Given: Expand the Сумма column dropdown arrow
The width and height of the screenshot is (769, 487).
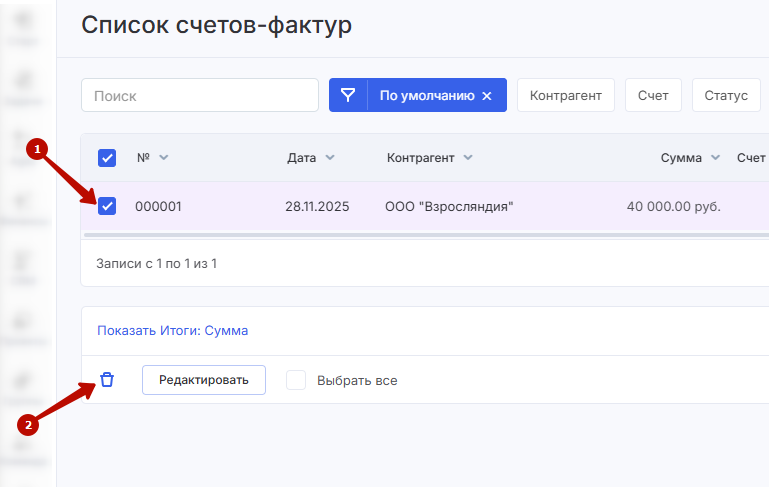Looking at the screenshot, I should click(x=715, y=158).
